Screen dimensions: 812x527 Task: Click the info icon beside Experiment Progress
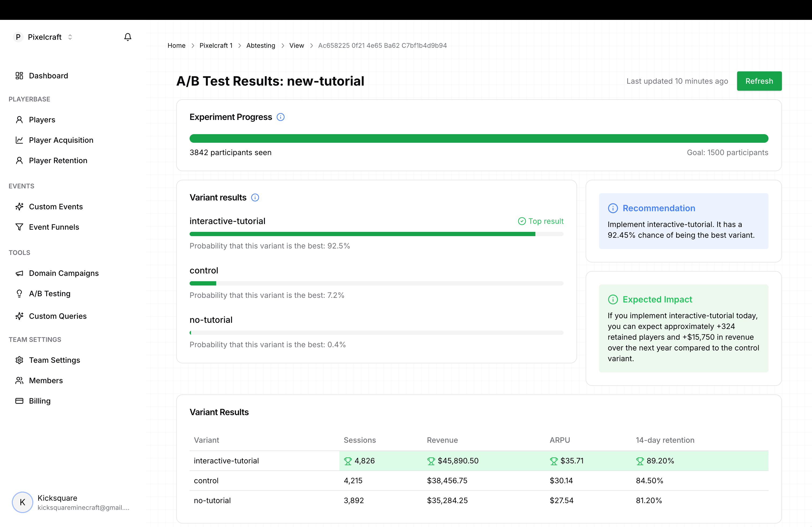pos(280,117)
